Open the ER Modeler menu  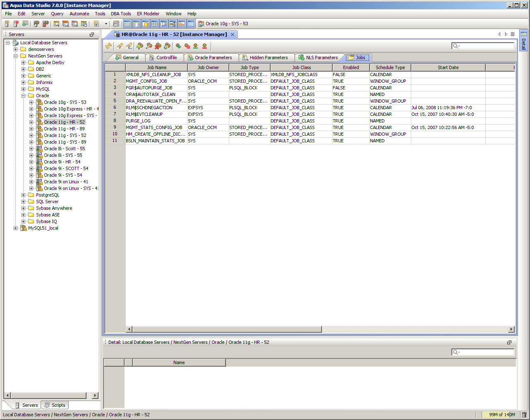pyautogui.click(x=148, y=14)
